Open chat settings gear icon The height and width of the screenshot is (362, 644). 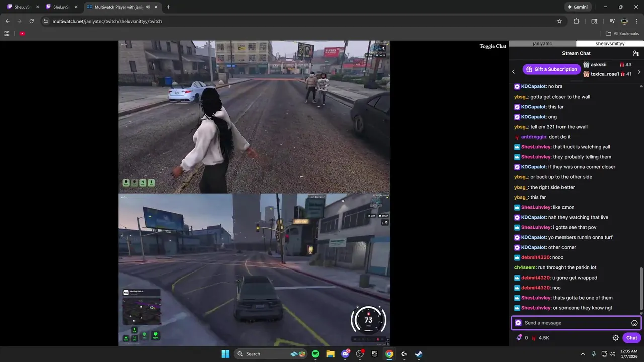pyautogui.click(x=615, y=338)
